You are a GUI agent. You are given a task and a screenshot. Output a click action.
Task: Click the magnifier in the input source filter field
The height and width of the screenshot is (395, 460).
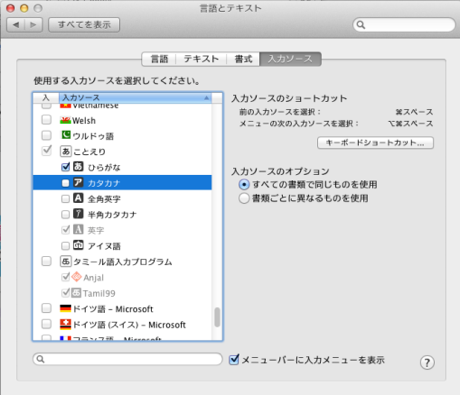tap(40, 359)
